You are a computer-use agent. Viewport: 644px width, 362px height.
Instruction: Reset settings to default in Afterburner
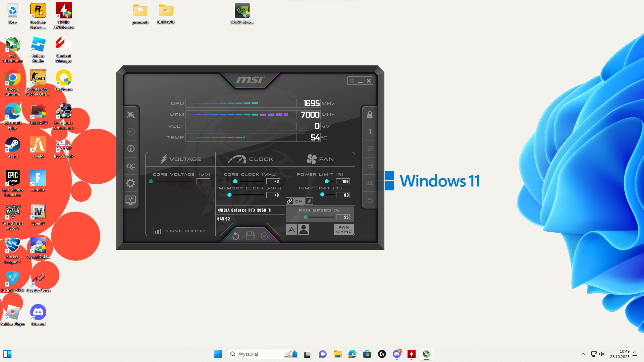point(236,236)
